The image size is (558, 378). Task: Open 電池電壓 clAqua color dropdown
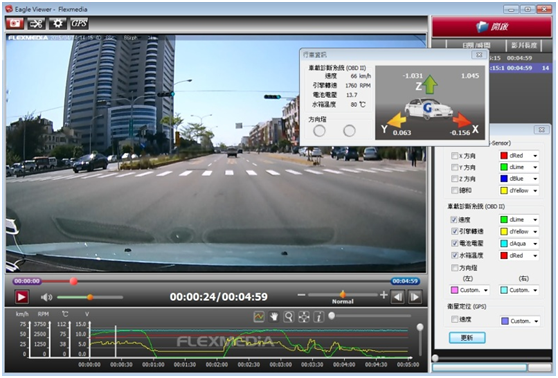pos(519,243)
